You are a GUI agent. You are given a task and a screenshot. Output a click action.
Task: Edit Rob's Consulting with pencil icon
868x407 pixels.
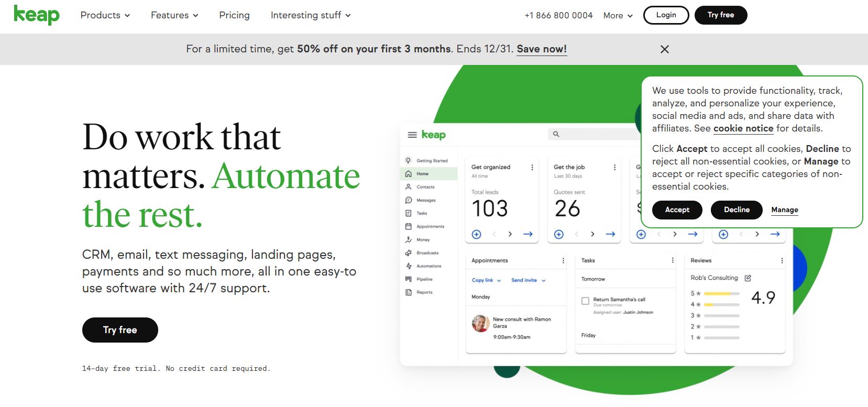click(748, 278)
